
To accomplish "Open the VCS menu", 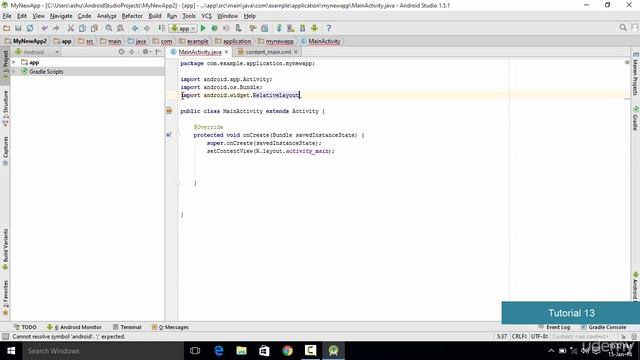I will click(x=207, y=16).
